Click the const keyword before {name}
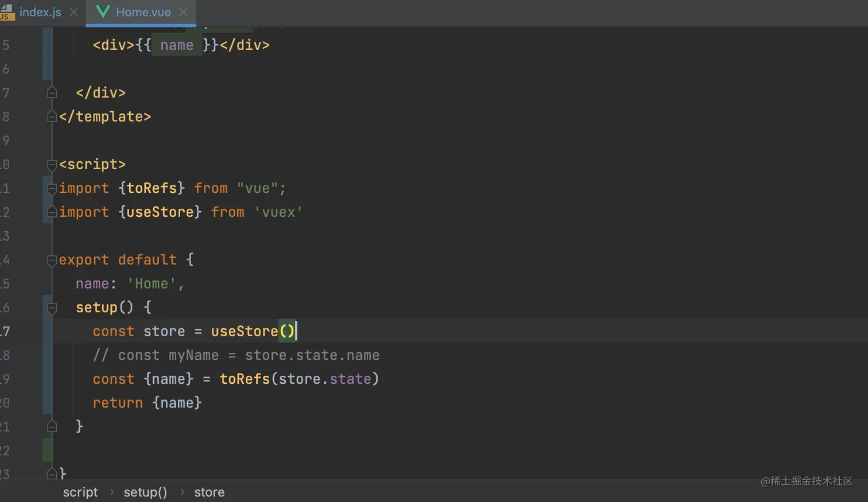The width and height of the screenshot is (868, 502). tap(114, 379)
